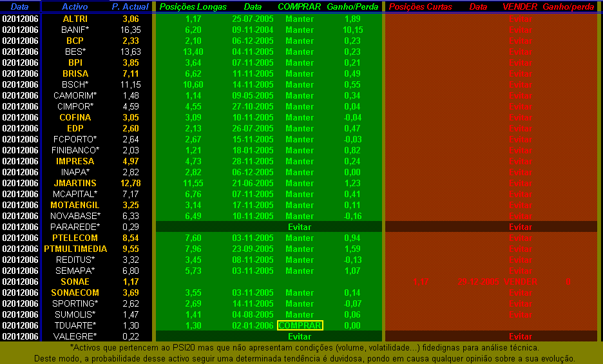Click the SPORTING* asset cell
This screenshot has height=364, width=603.
coord(75,304)
